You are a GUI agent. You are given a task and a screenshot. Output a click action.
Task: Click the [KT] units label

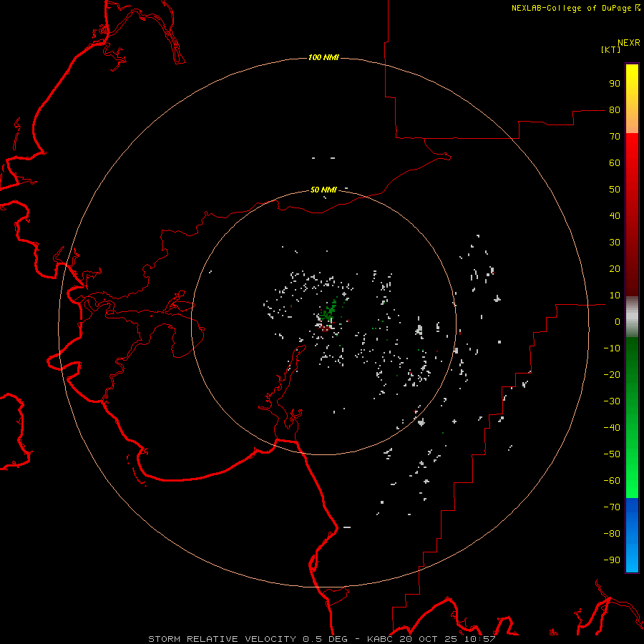tap(611, 49)
